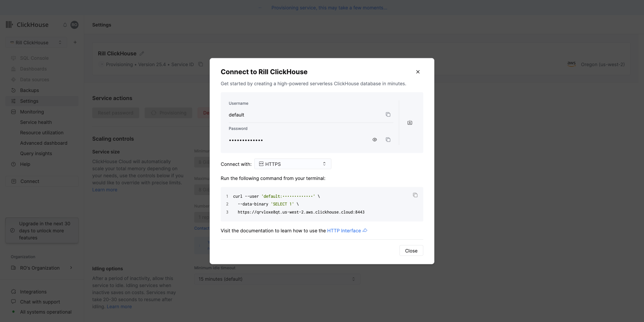Show the hidden password

click(375, 140)
